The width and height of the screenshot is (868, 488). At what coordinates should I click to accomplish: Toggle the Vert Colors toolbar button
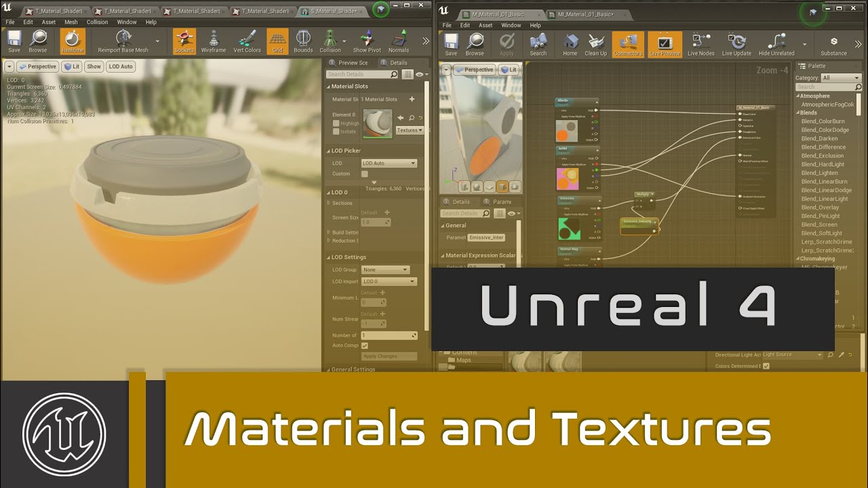[247, 41]
